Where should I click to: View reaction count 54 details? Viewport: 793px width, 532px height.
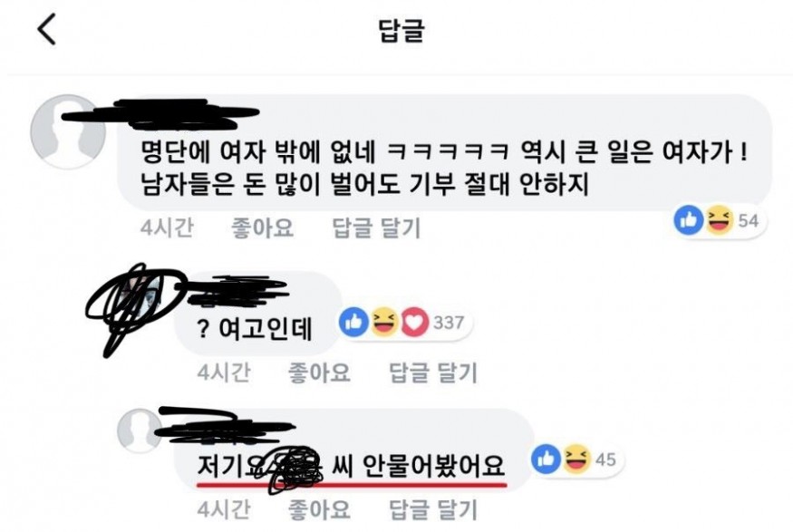tap(749, 221)
